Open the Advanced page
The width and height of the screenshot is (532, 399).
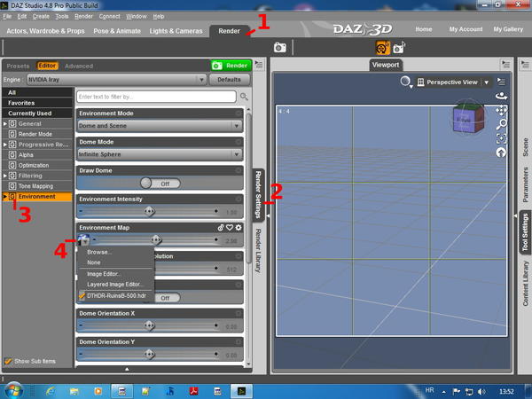click(79, 66)
